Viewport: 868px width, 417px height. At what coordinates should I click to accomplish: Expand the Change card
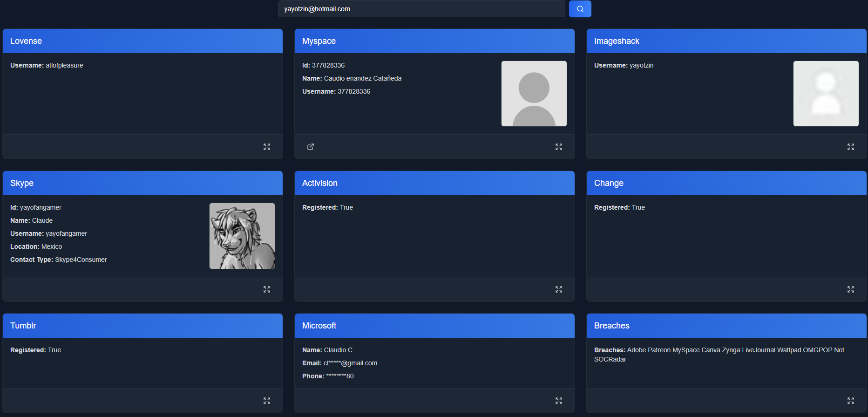[x=851, y=289]
